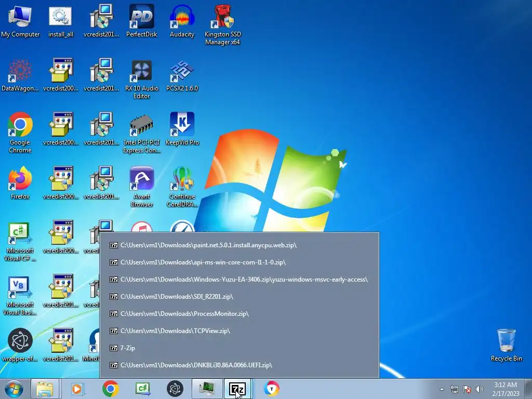Screen dimensions: 532x399
Task: Click the Show Desktop strip beside the clock
Action: [x=528, y=389]
